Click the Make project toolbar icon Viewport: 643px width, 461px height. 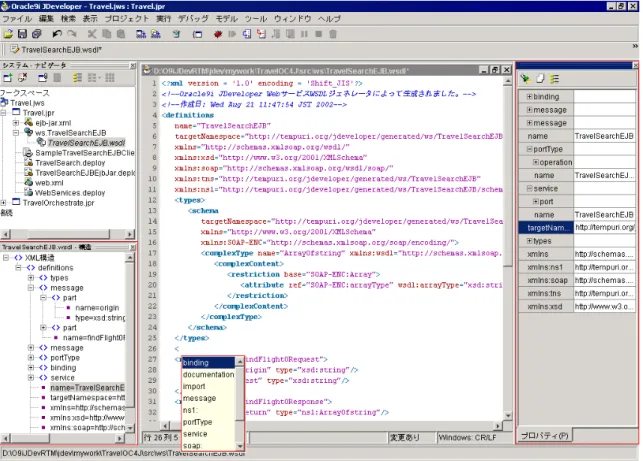[141, 34]
